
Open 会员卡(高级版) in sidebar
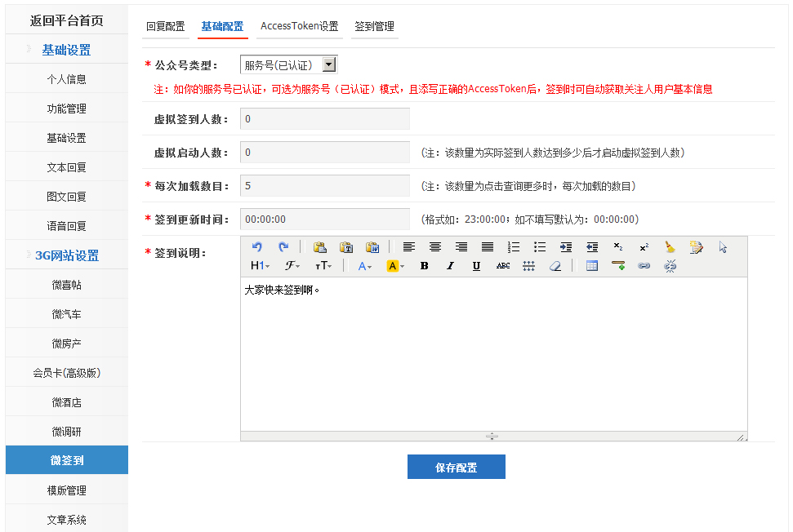(x=66, y=373)
